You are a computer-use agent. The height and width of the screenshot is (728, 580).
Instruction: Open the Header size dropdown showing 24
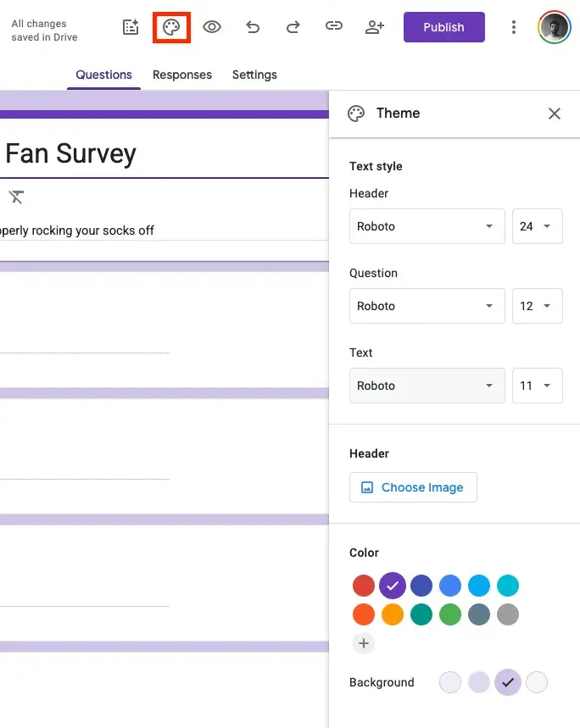[537, 226]
